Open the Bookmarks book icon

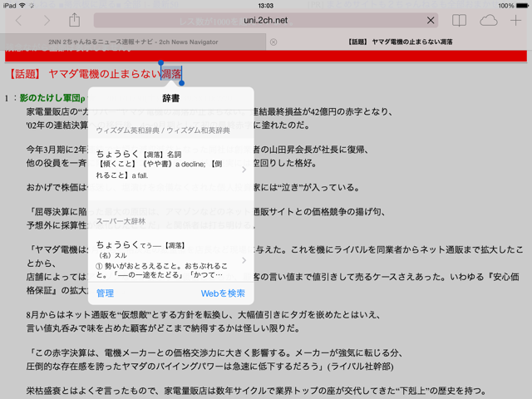459,21
